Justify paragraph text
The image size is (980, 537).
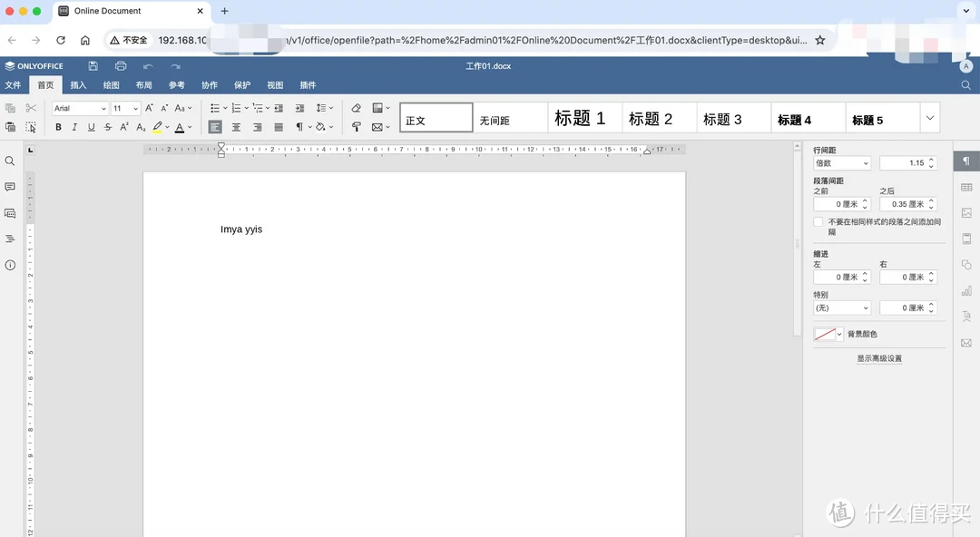point(279,127)
